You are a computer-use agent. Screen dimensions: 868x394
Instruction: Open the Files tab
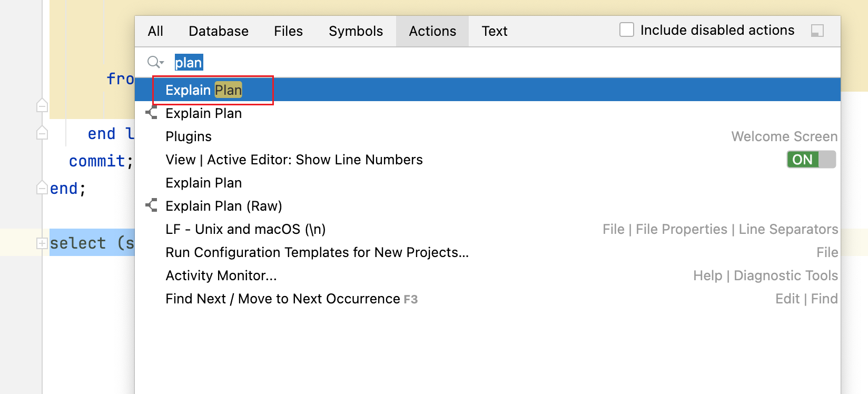pos(288,31)
